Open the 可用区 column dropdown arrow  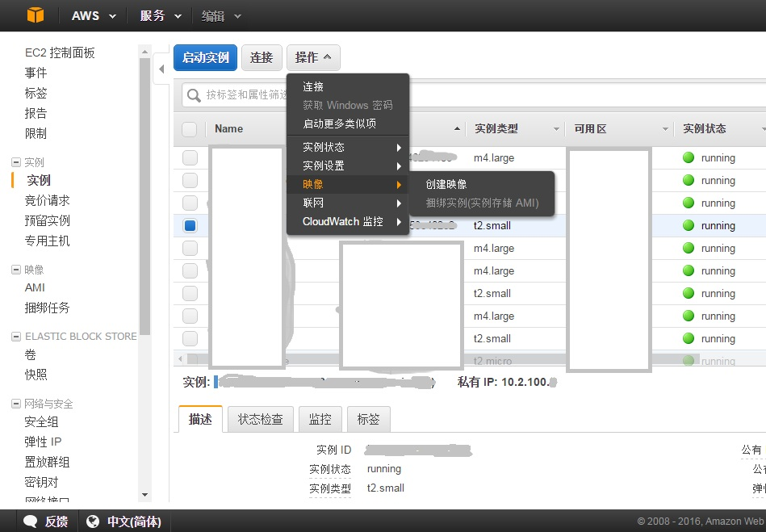665,129
